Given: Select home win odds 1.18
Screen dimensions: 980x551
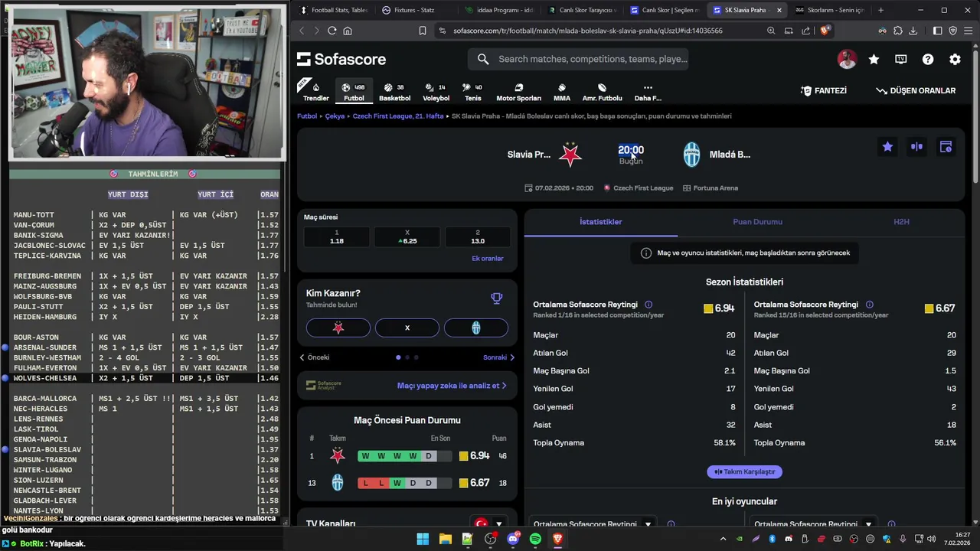Looking at the screenshot, I should click(337, 236).
